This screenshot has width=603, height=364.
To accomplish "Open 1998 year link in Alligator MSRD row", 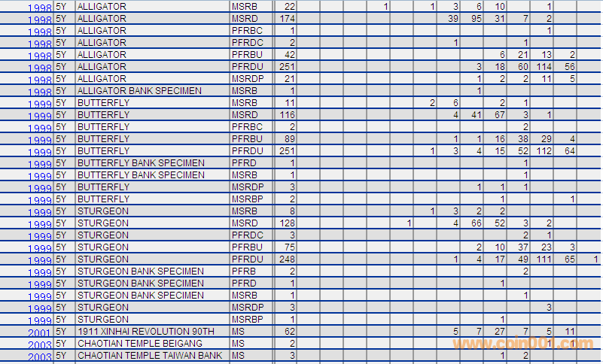I will 40,20.
